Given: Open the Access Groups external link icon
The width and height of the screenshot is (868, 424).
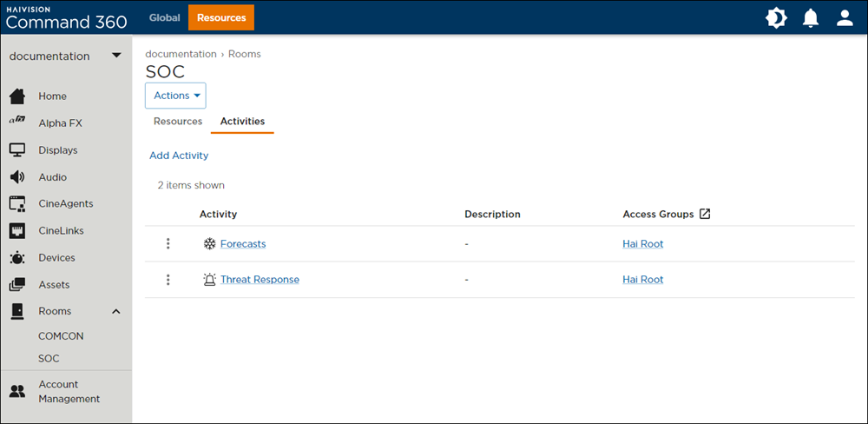Looking at the screenshot, I should (x=705, y=214).
